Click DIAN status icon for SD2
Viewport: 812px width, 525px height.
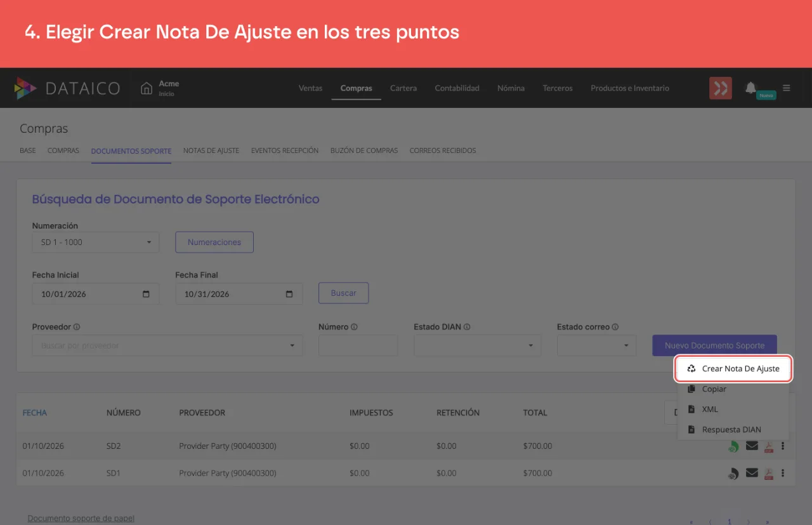coord(733,446)
